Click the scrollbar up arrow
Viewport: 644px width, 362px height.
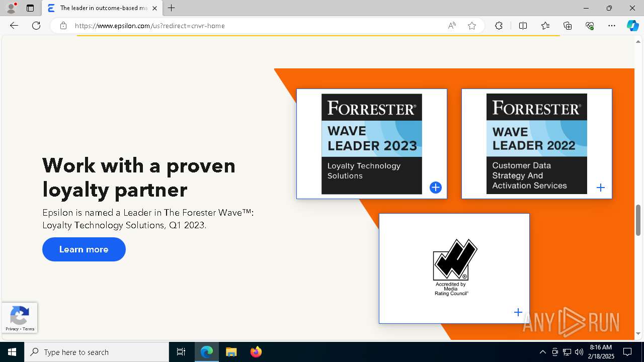(x=638, y=41)
